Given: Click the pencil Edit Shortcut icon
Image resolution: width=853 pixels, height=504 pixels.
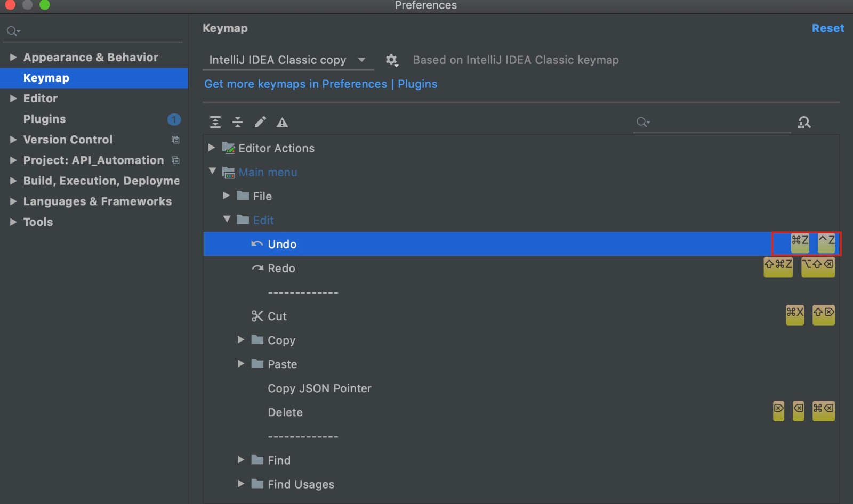Looking at the screenshot, I should pos(260,123).
